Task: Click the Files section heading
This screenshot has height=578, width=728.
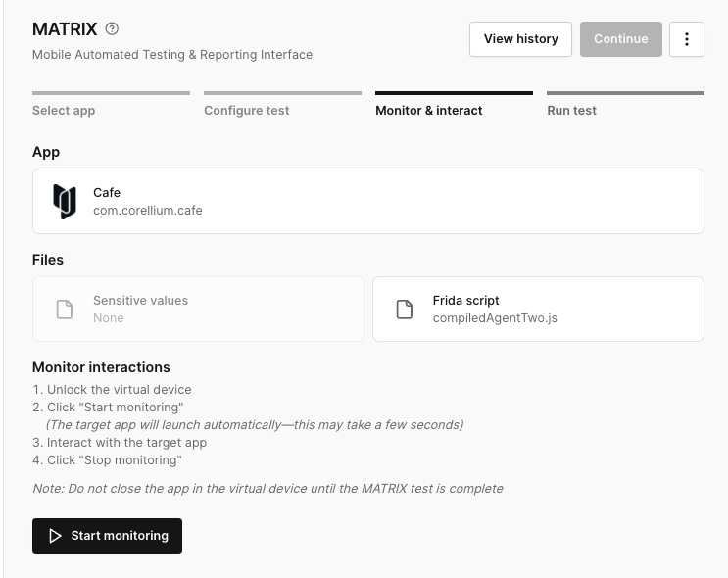Action: point(48,260)
